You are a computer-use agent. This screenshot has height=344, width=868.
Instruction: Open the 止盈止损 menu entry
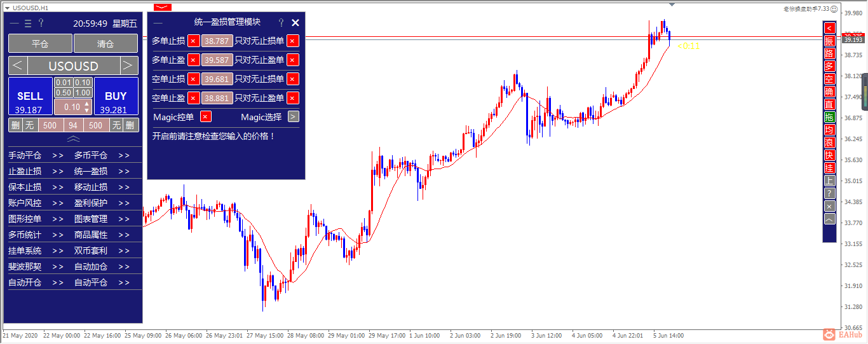(25, 172)
